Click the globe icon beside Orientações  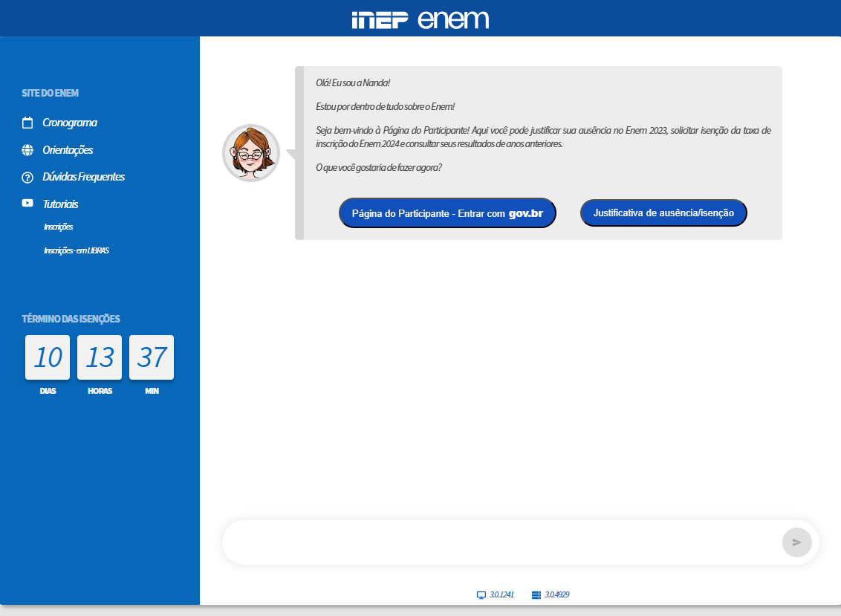coord(27,150)
